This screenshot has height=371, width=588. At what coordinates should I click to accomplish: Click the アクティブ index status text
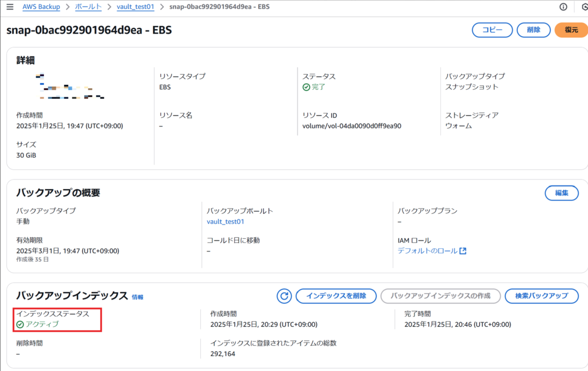tap(42, 324)
